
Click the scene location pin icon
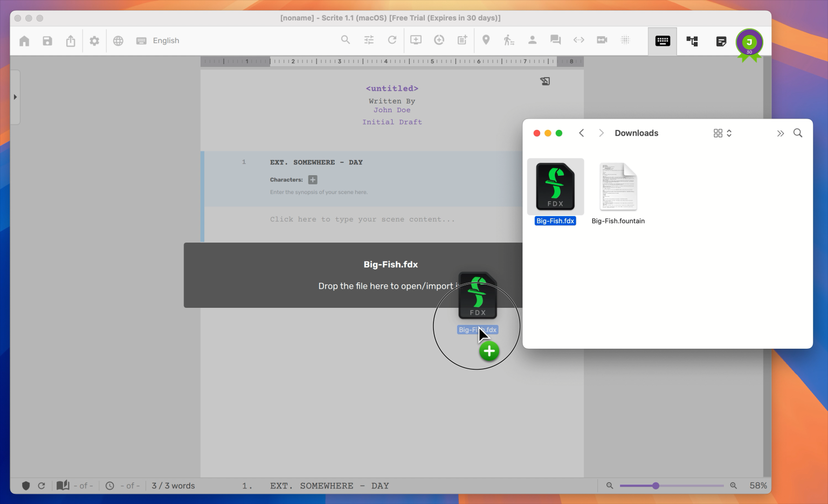pos(486,40)
